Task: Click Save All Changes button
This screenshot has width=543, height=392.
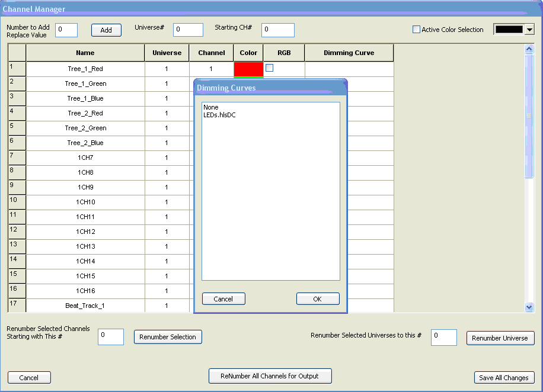Action: coord(504,377)
